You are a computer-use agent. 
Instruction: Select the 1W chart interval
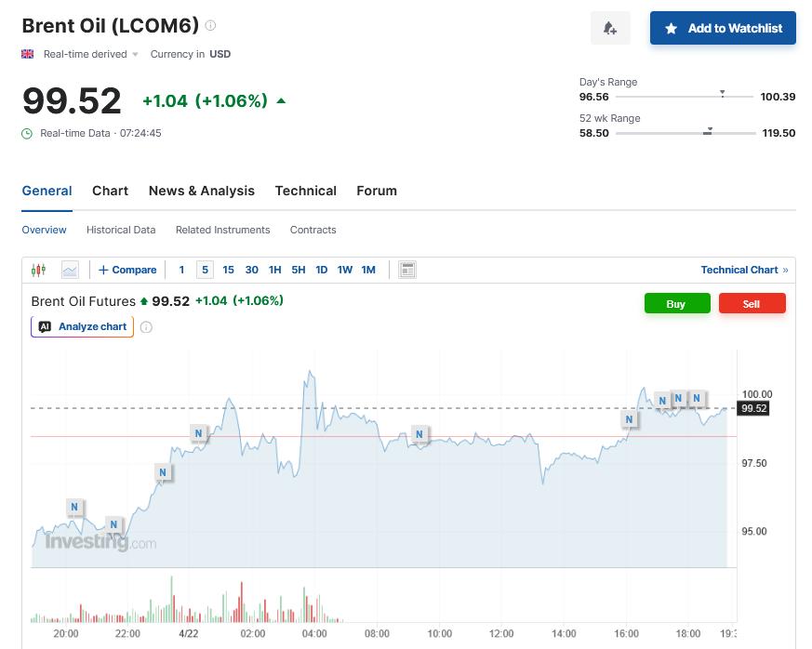pyautogui.click(x=344, y=270)
